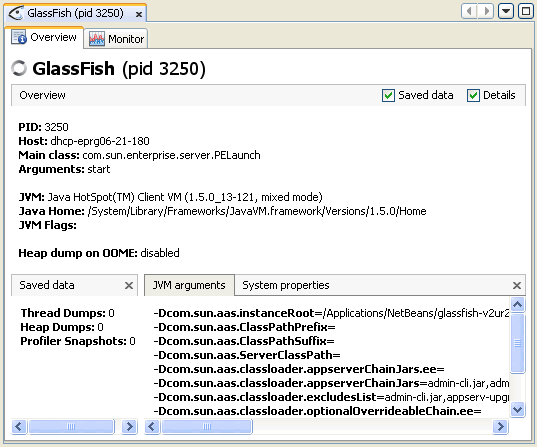Image resolution: width=537 pixels, height=447 pixels.
Task: Click the Java Home path line
Action: click(223, 211)
